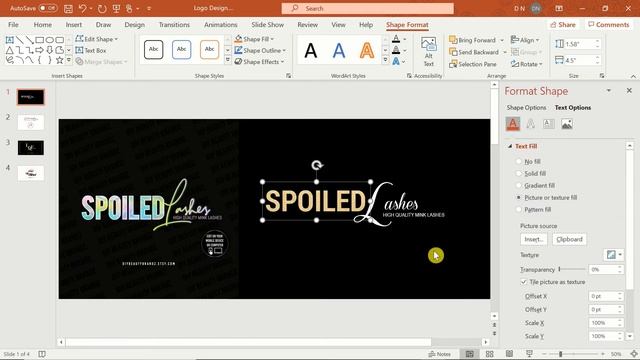This screenshot has width=640, height=360.
Task: Open Shape Outline dropdown
Action: [x=260, y=51]
